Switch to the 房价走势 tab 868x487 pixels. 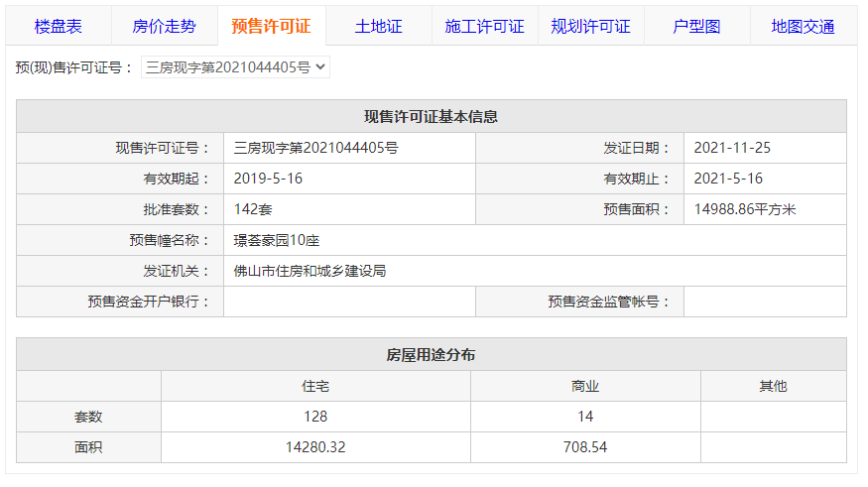coord(165,27)
